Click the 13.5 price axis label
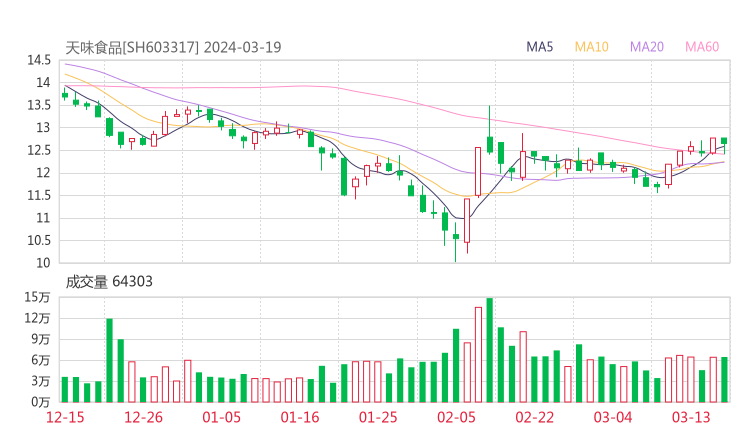 [x=39, y=105]
